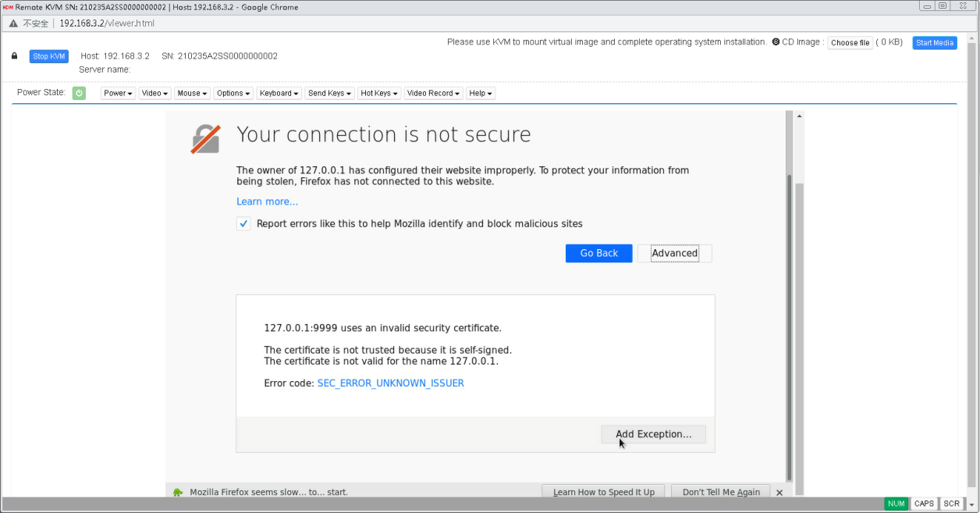The image size is (980, 513).
Task: Click the Start Media button
Action: point(935,43)
